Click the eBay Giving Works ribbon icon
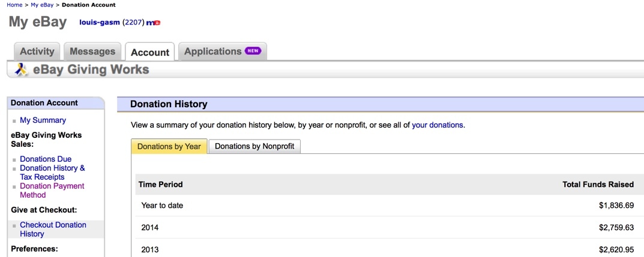Screen dimensions: 644x257 pos(21,69)
